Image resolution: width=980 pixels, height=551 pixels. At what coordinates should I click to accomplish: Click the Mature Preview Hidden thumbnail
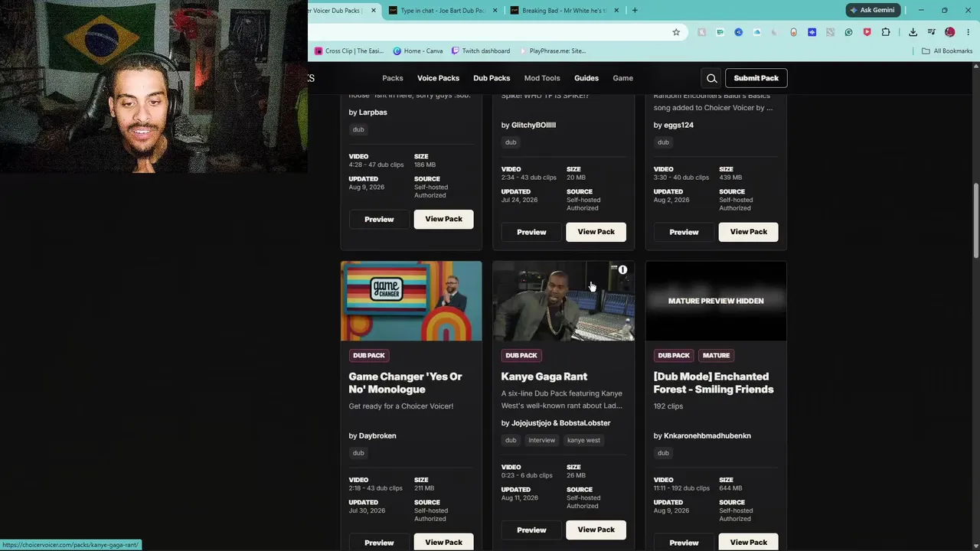(716, 301)
